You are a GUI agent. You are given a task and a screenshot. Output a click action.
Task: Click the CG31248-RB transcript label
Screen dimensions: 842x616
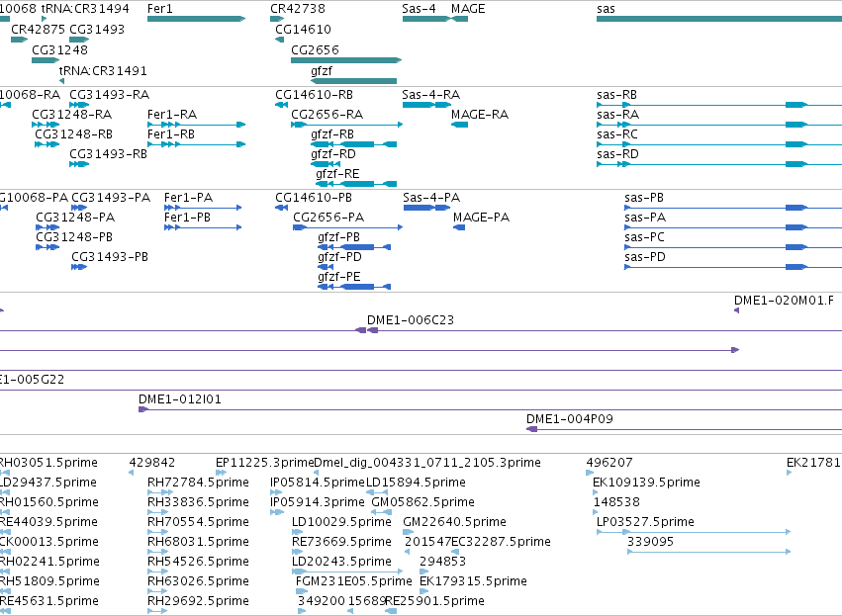(x=73, y=134)
